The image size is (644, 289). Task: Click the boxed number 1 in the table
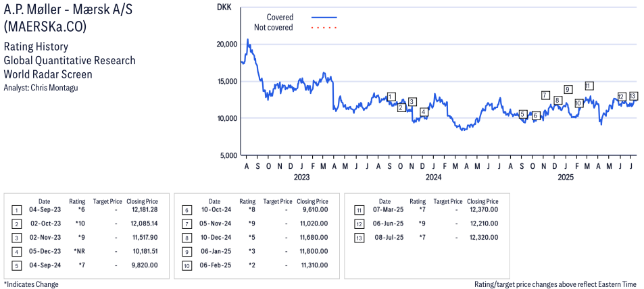click(x=16, y=211)
